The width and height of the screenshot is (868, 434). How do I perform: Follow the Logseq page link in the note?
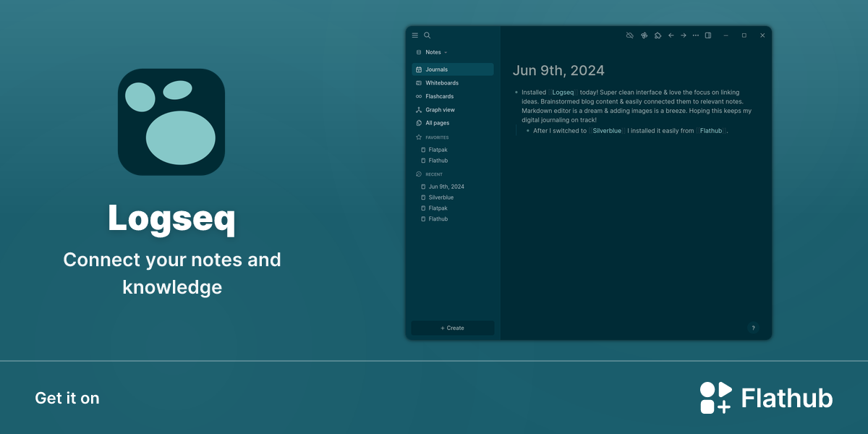[x=563, y=93]
